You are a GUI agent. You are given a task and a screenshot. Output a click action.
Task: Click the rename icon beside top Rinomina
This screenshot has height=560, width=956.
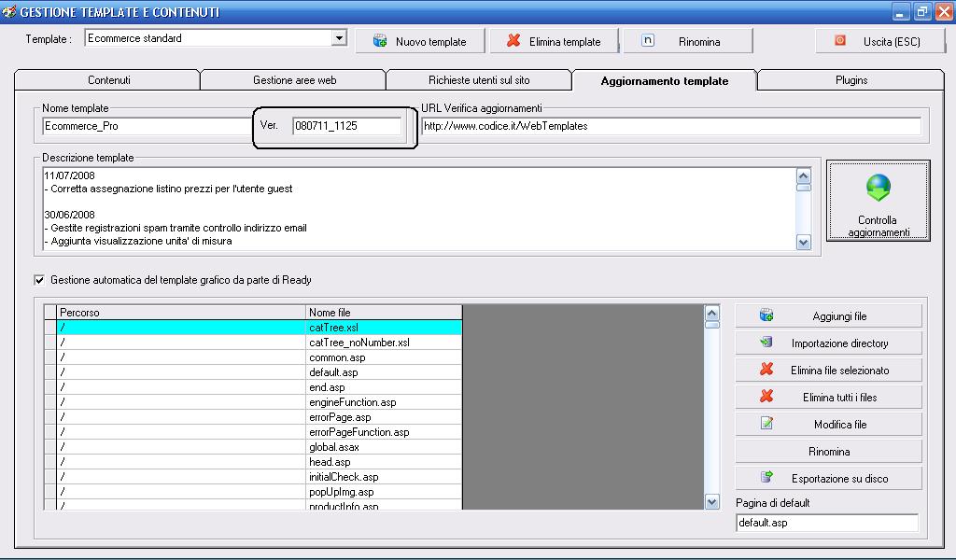(648, 40)
